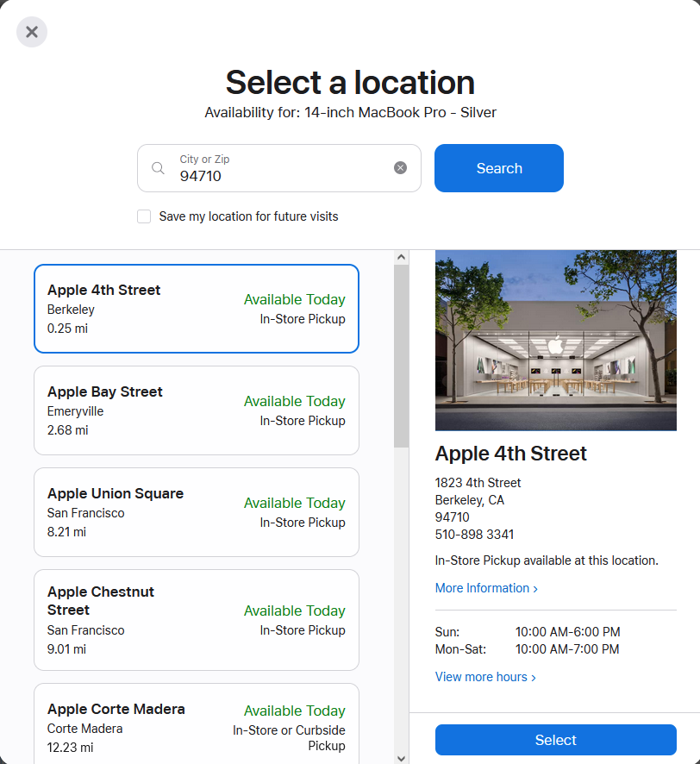Screen dimensions: 700x764
Task: Click the Sun: 10:00 AM-6:00 PM hours text
Action: [528, 632]
